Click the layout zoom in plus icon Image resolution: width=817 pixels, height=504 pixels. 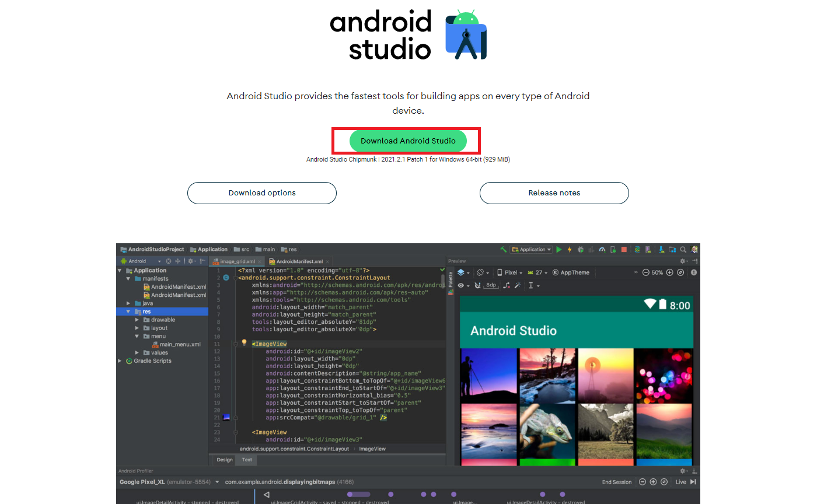tap(669, 272)
